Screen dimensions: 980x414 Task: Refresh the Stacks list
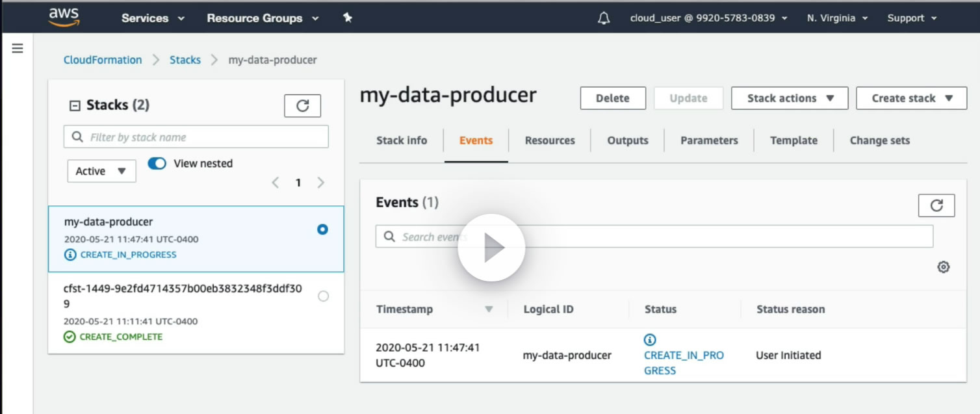302,106
